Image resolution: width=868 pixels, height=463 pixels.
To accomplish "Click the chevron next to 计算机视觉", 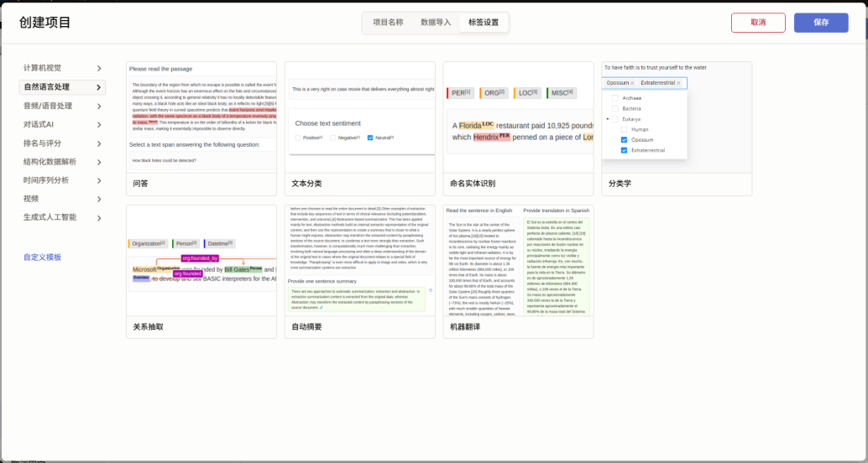I will (99, 69).
